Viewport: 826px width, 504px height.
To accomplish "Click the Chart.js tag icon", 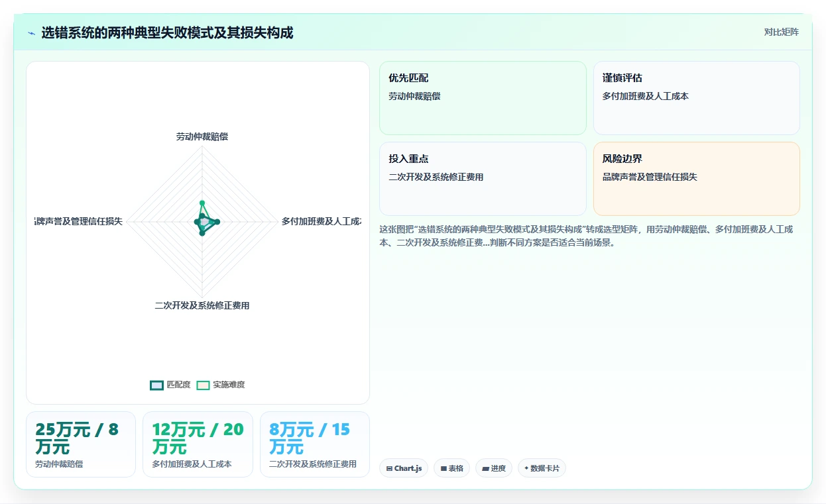I will tap(389, 468).
